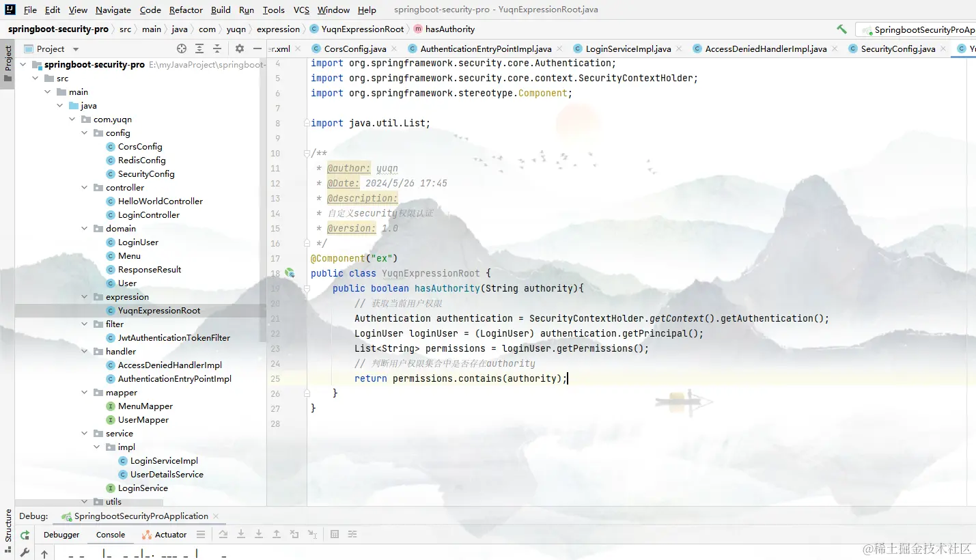Close the LoginServiceImpl.java tab
Image resolution: width=976 pixels, height=560 pixels.
[x=680, y=48]
